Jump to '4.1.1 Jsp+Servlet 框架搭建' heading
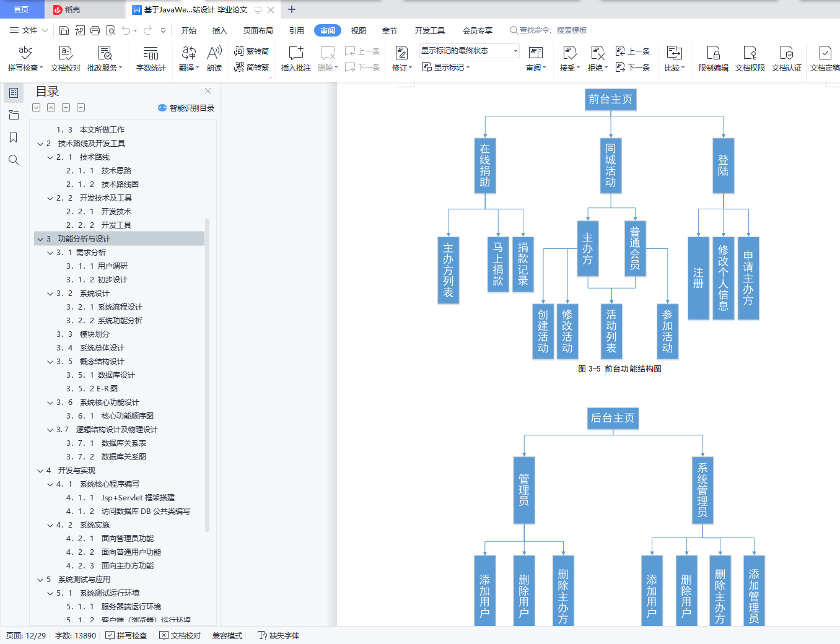This screenshot has width=840, height=644. (120, 498)
